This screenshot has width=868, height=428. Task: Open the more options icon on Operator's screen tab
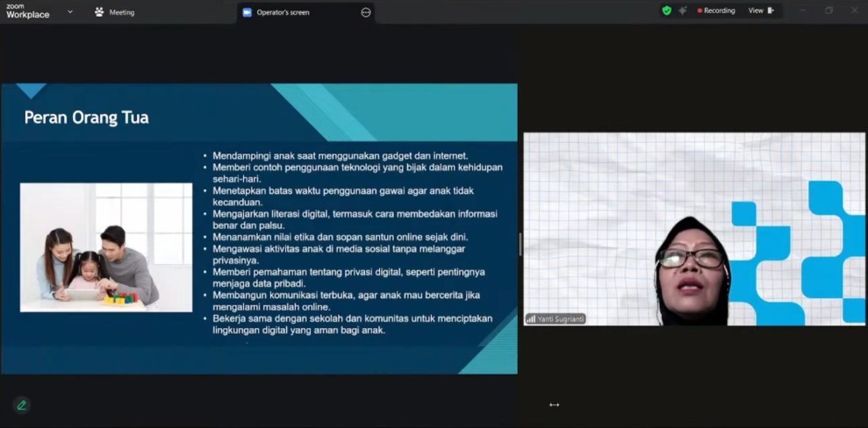point(366,13)
